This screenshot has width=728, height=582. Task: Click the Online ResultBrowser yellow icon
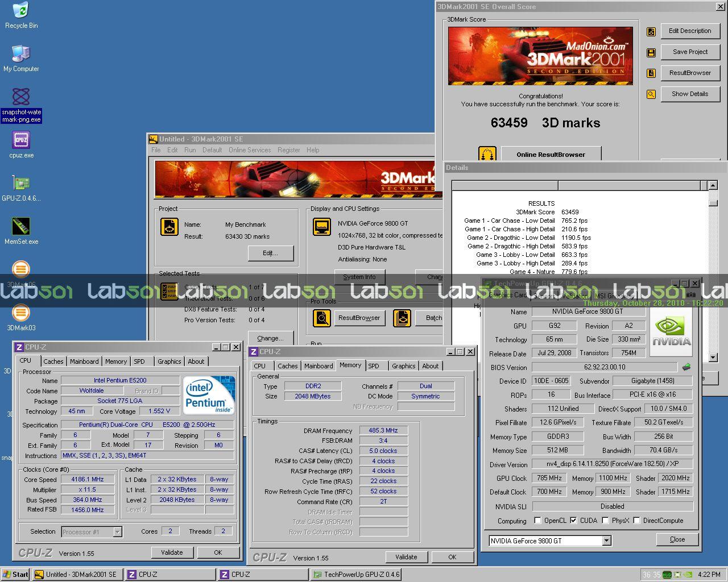tap(487, 154)
